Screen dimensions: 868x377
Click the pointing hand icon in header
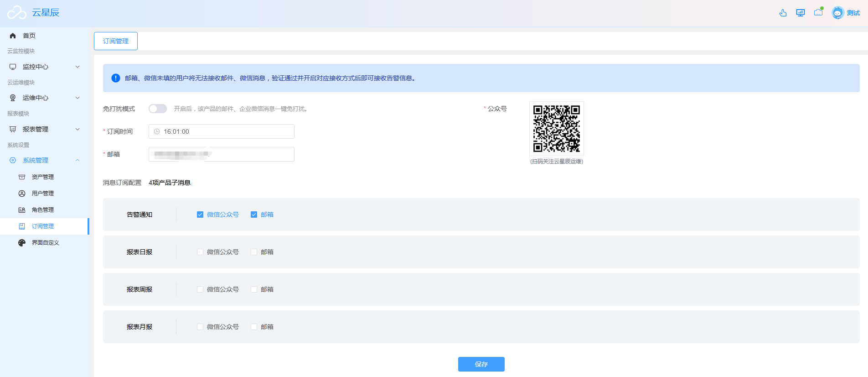pos(783,13)
